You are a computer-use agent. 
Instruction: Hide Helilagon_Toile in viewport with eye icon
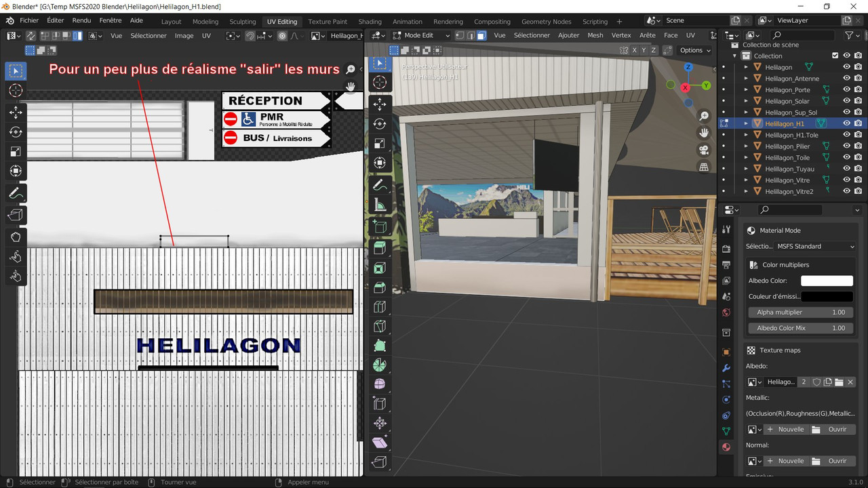tap(847, 157)
